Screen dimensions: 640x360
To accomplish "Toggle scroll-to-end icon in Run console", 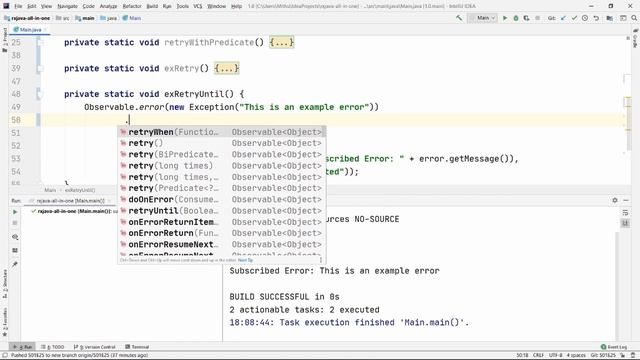I will [x=625, y=223].
